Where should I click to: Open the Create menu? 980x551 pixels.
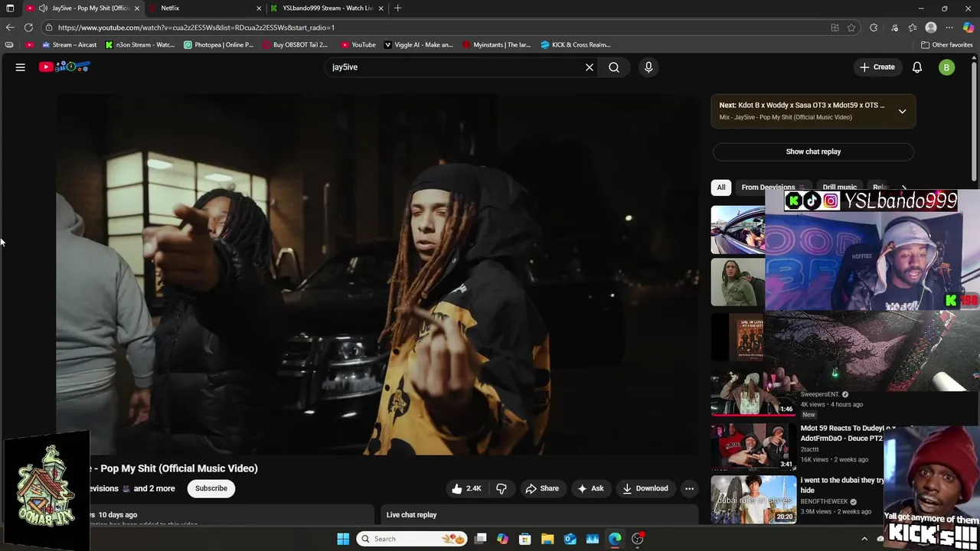pos(877,67)
